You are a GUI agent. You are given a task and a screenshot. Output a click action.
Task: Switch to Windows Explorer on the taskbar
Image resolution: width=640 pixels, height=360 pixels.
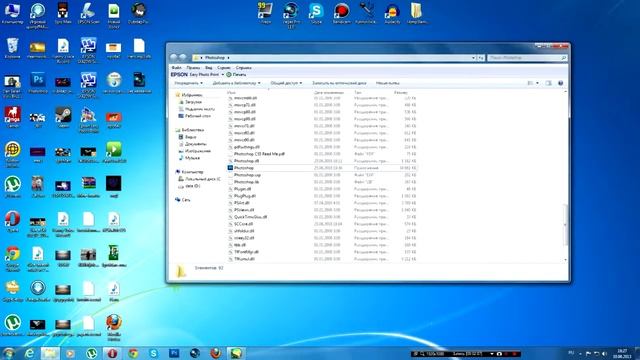pos(50,353)
